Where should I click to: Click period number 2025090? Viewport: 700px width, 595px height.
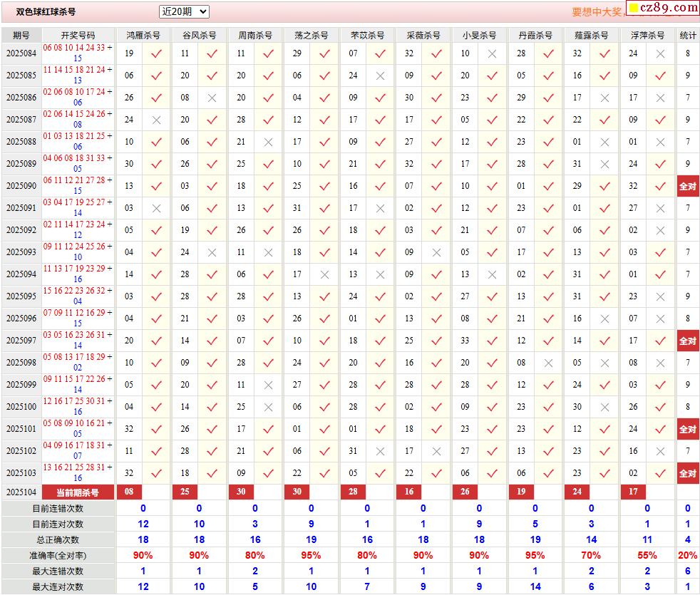pos(21,186)
